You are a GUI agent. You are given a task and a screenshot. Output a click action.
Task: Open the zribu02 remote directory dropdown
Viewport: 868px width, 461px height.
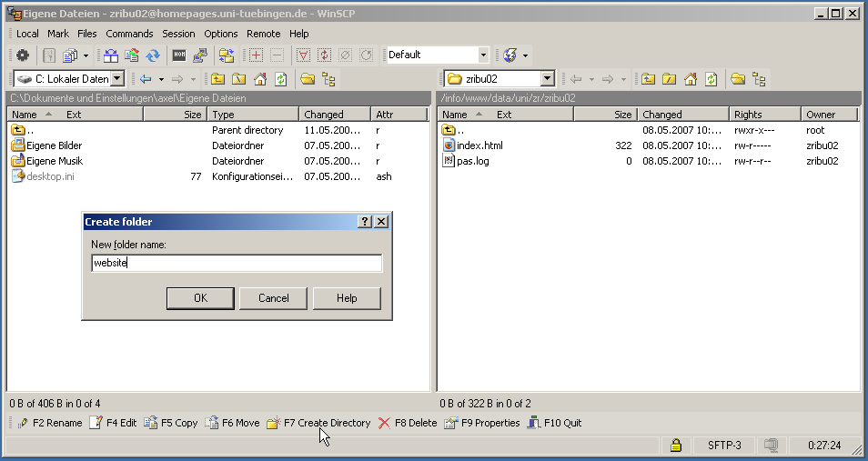pos(547,79)
